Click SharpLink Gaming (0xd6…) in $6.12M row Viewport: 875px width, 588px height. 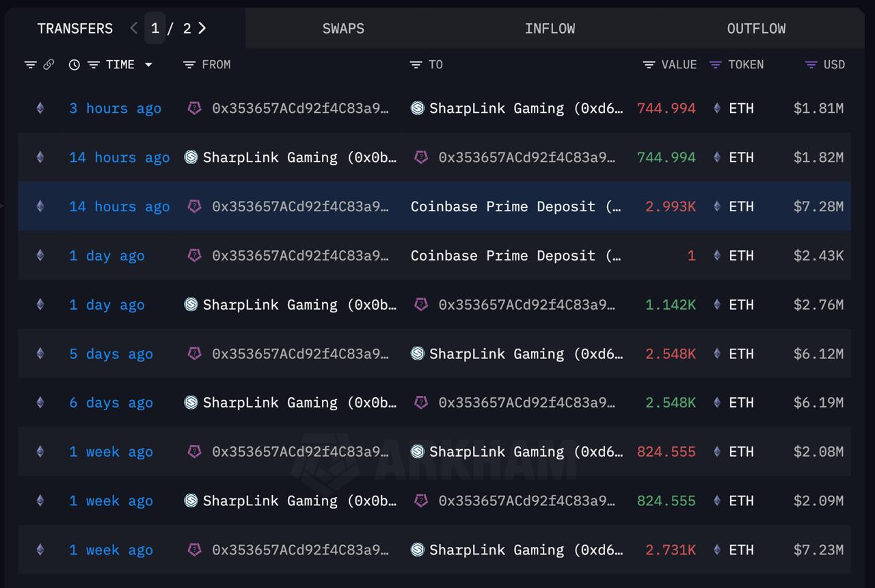click(526, 354)
